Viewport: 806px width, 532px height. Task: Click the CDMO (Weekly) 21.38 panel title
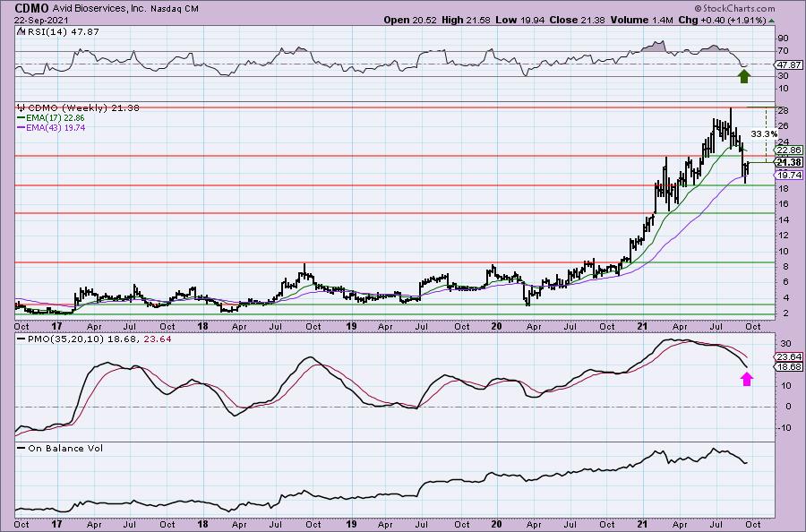(83, 108)
